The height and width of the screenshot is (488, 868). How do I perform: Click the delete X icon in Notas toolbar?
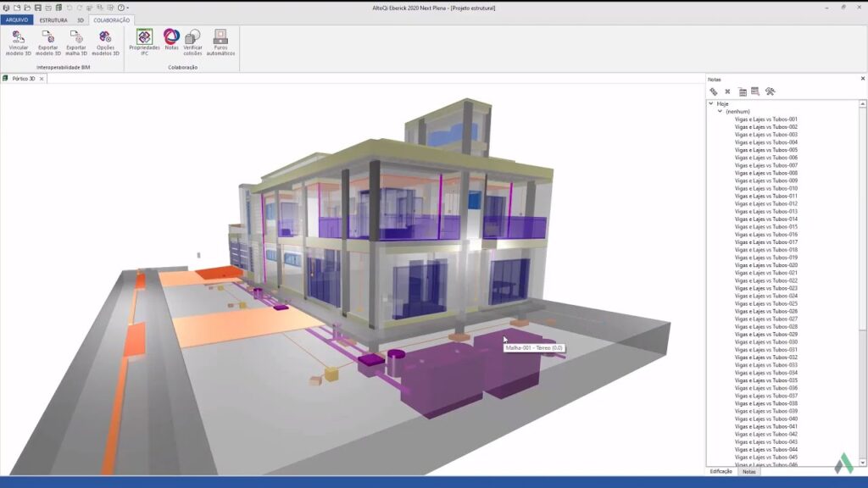pyautogui.click(x=727, y=91)
